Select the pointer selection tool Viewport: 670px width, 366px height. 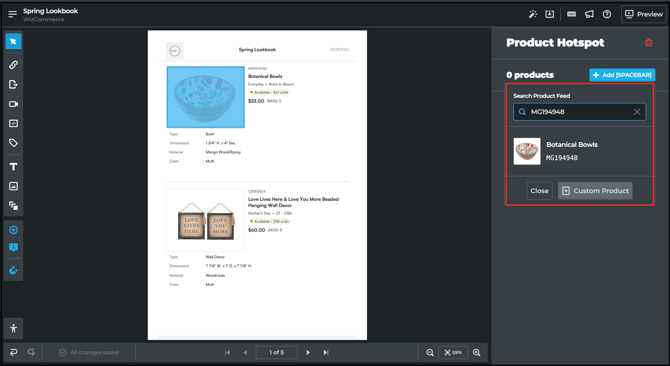click(13, 41)
